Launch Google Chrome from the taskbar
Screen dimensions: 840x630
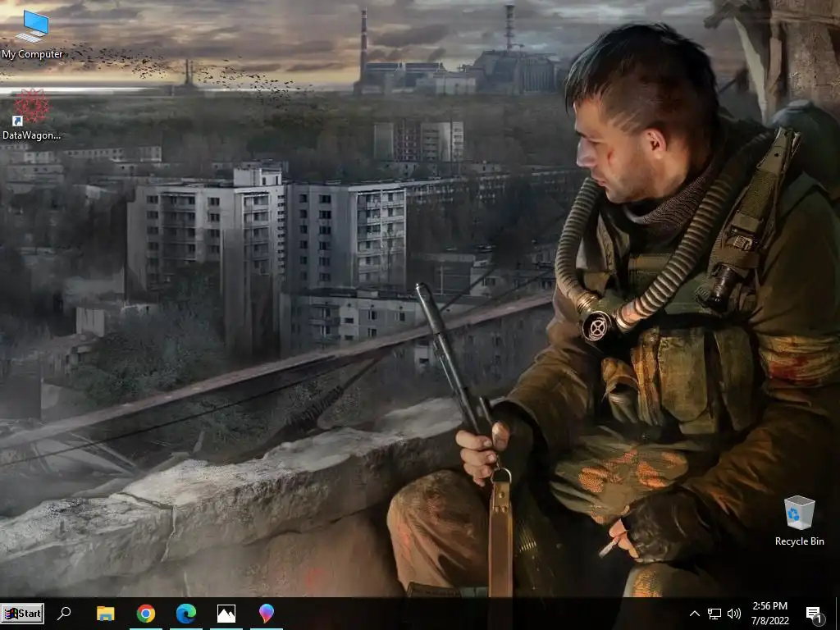pyautogui.click(x=146, y=614)
